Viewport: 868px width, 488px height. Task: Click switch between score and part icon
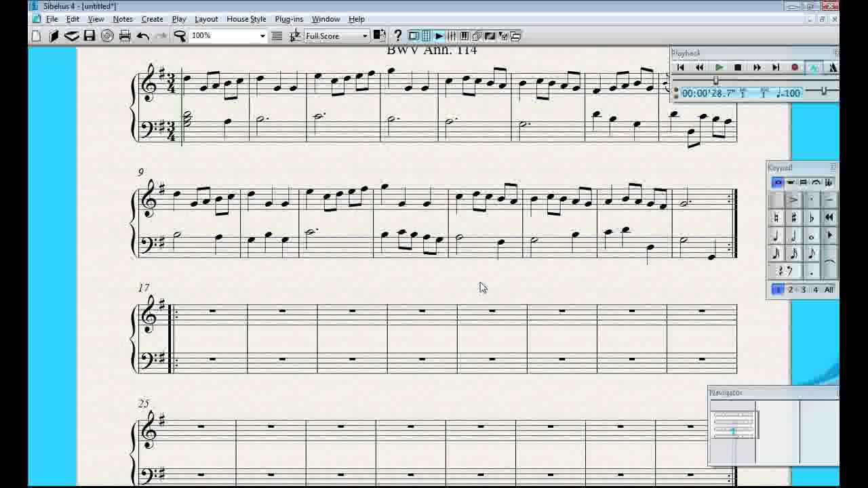tap(380, 36)
